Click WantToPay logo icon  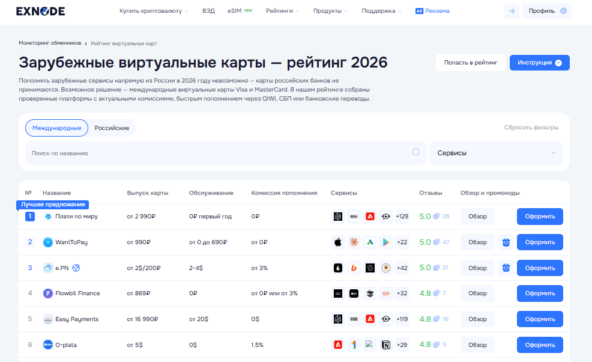coord(48,242)
